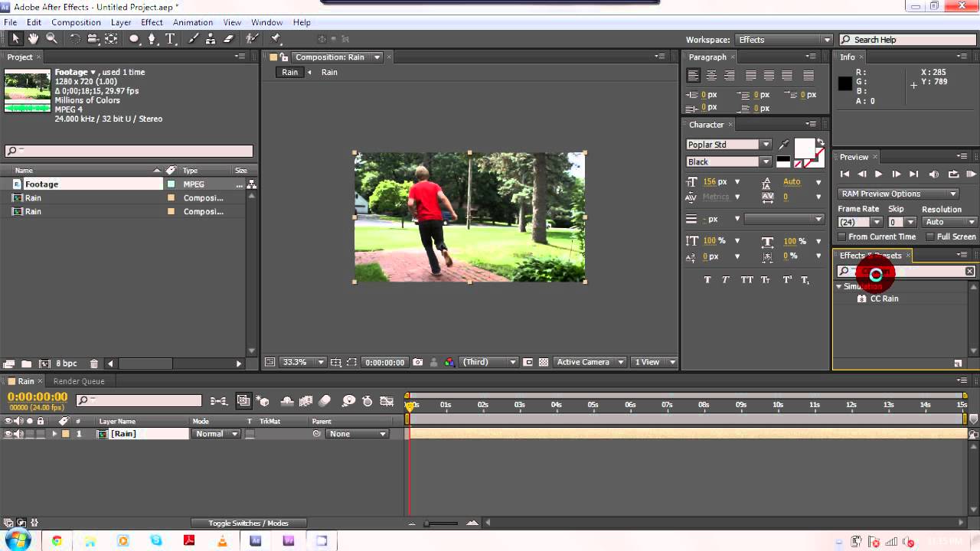
Task: Open the Composition menu
Action: (x=76, y=22)
